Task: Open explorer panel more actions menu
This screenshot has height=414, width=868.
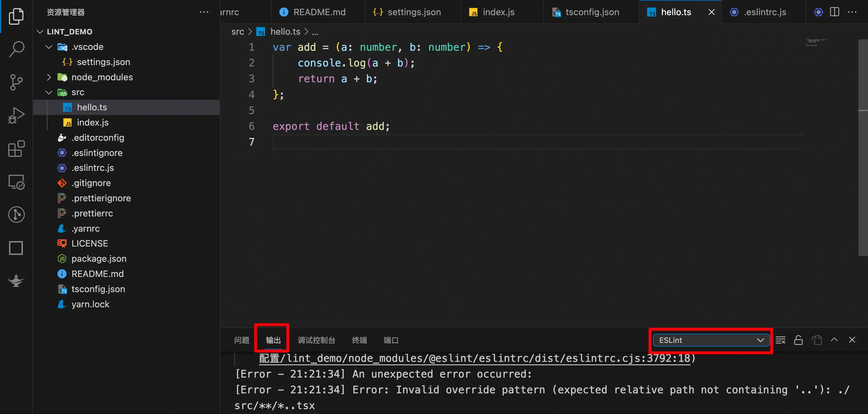Action: click(204, 12)
